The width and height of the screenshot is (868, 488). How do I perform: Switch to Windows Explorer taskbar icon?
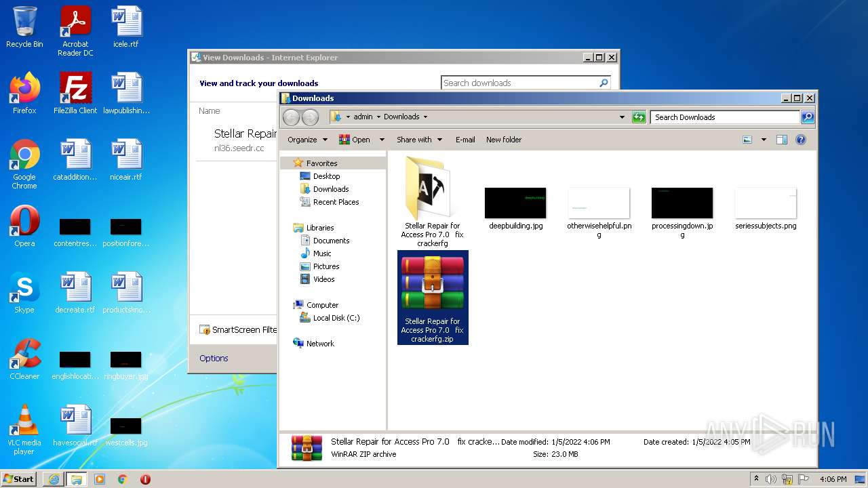[x=76, y=479]
